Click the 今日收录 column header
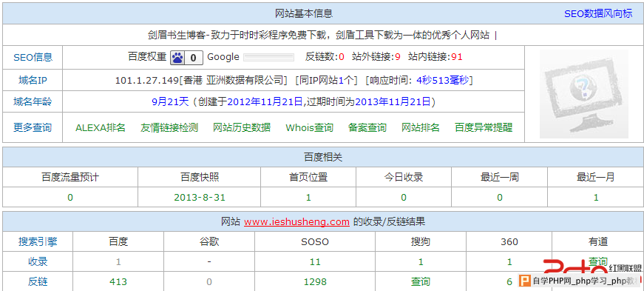The width and height of the screenshot is (644, 291). pos(404,178)
